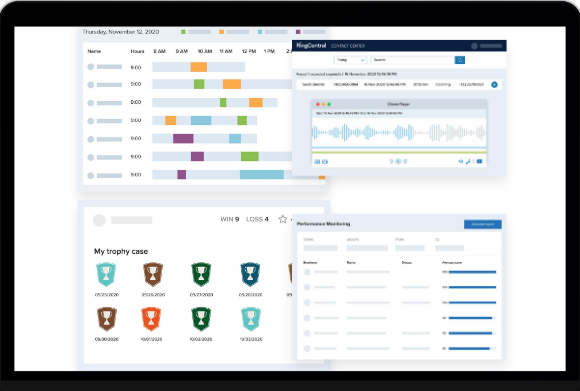Image resolution: width=580 pixels, height=391 pixels.
Task: Click the forward icon in the player
Action: (405, 161)
